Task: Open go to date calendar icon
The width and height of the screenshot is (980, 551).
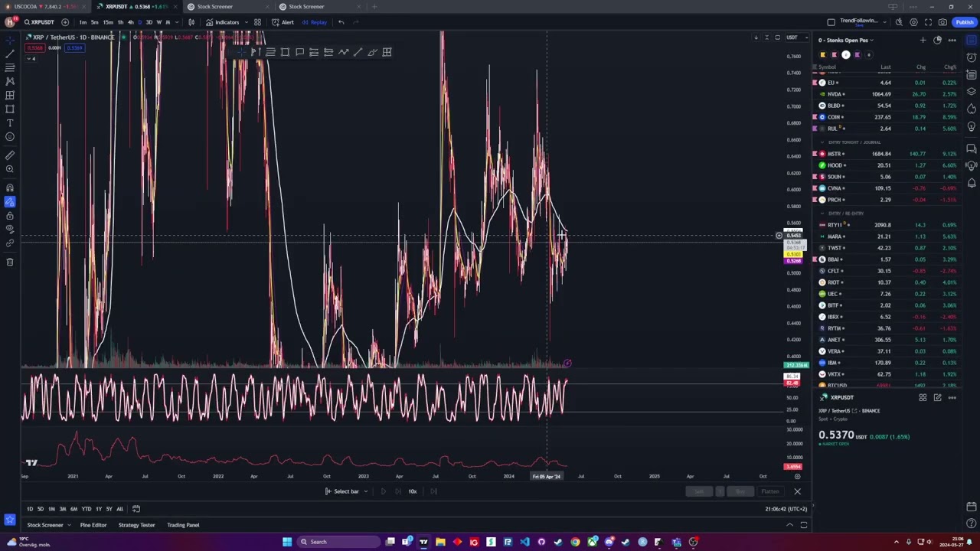Action: pos(136,509)
